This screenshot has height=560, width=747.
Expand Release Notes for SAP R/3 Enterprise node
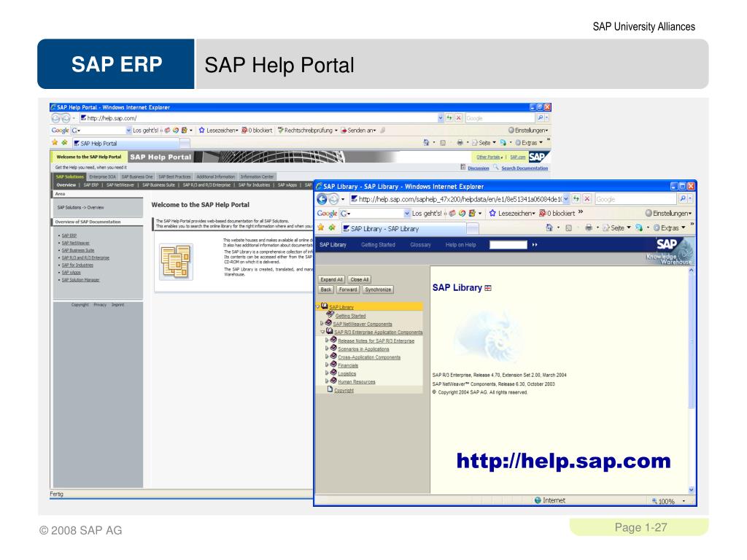[327, 341]
